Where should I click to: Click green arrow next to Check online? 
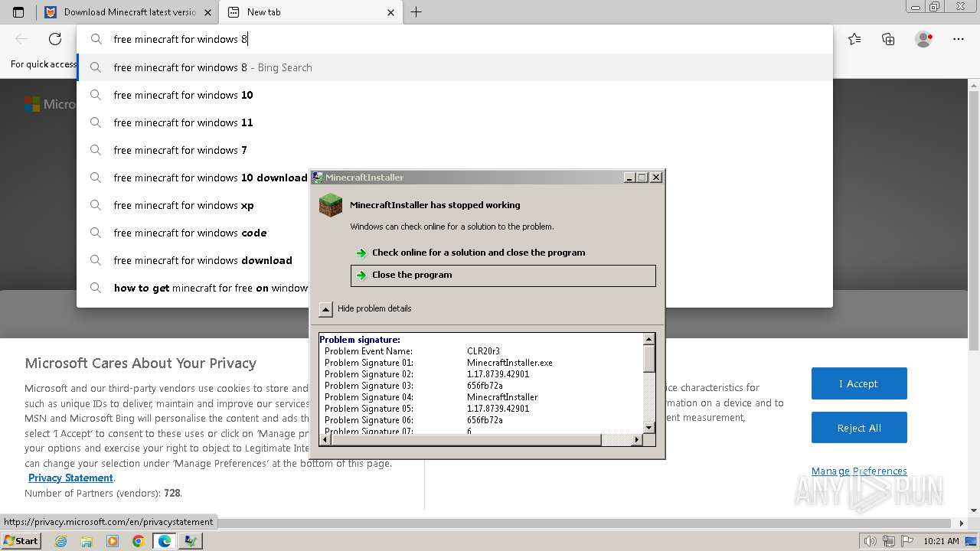coord(361,253)
